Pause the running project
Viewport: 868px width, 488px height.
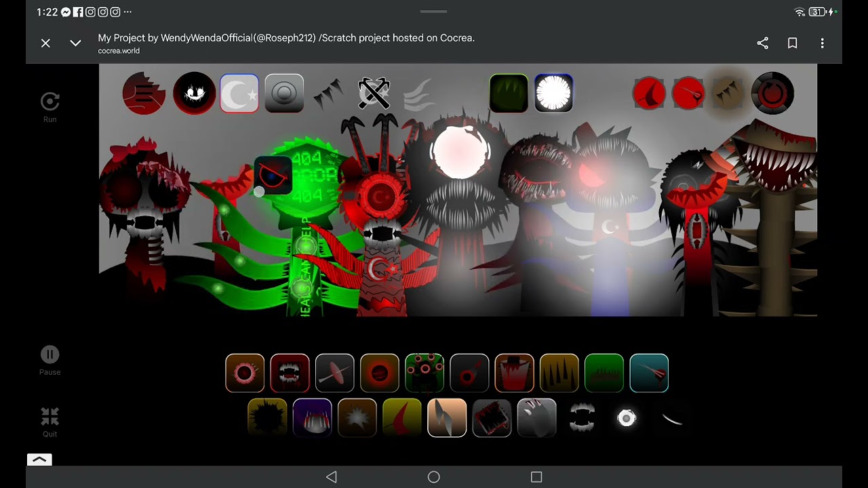50,360
